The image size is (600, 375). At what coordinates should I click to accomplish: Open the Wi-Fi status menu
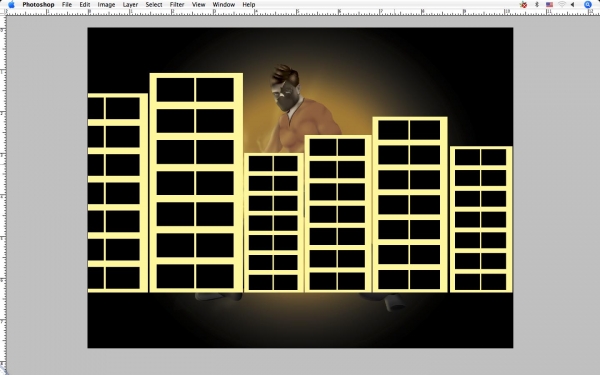[x=562, y=5]
